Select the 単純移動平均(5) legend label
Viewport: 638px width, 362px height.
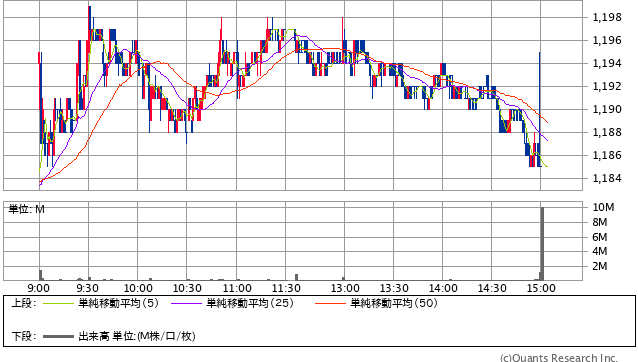118,303
